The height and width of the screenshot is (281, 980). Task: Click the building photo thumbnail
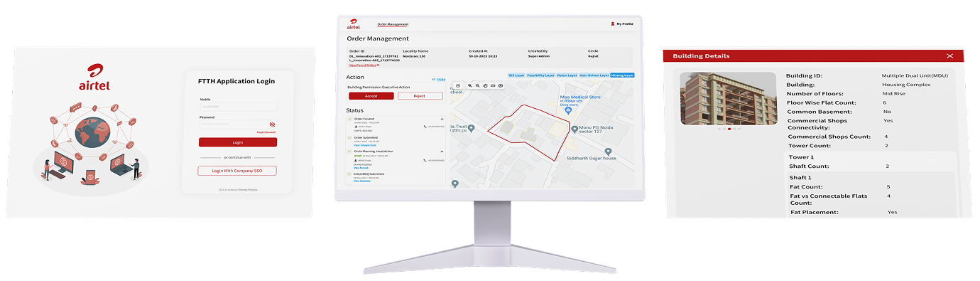point(728,98)
